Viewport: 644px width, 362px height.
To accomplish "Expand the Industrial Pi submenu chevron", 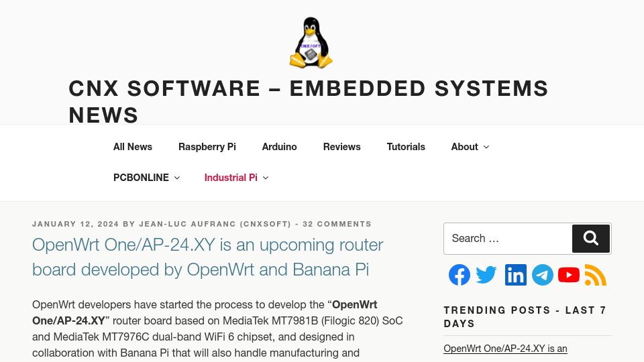I will (x=266, y=178).
